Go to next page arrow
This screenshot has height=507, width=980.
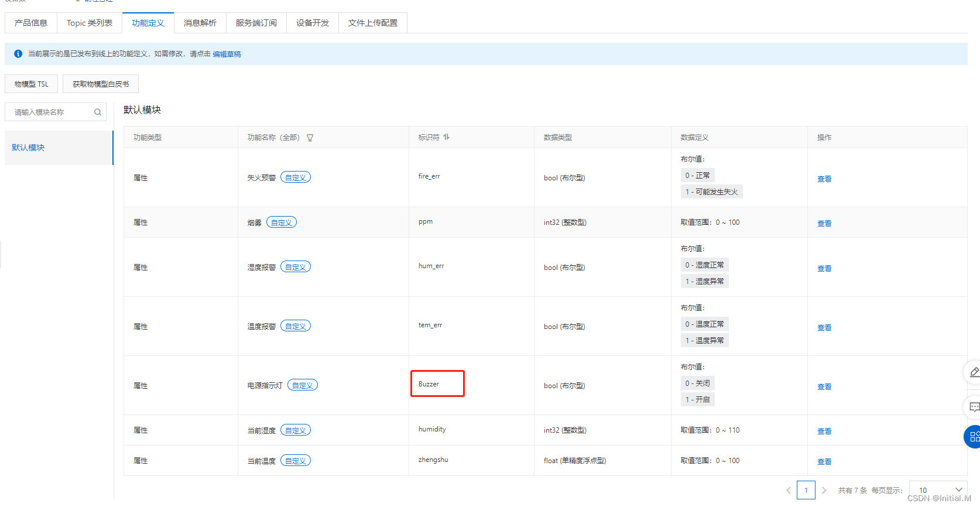point(824,491)
